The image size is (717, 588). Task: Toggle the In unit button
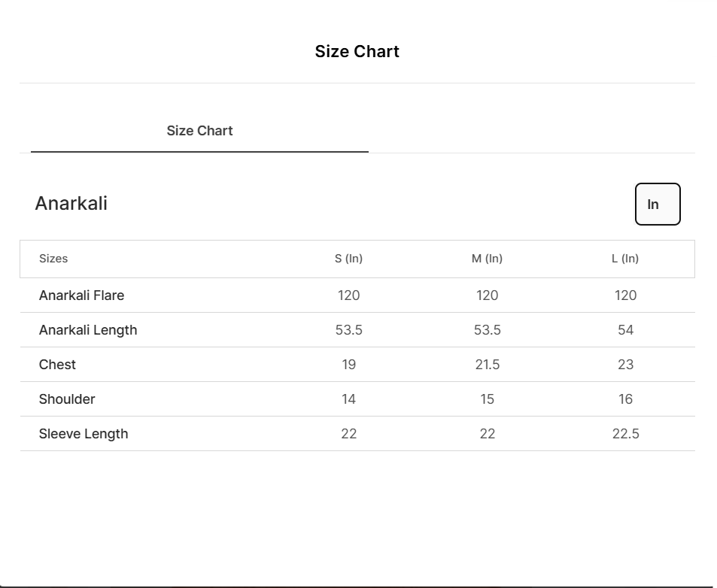(657, 205)
